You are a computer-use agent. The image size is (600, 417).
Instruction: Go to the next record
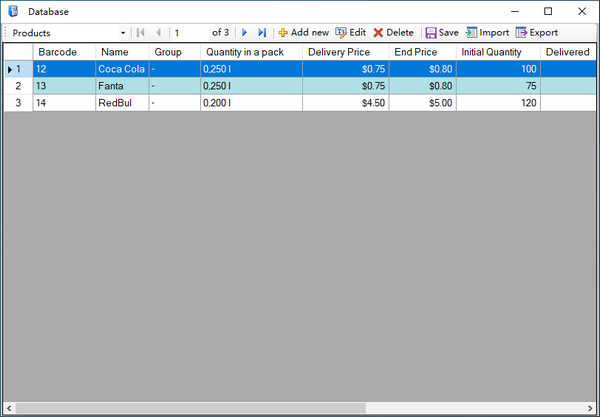[x=244, y=33]
